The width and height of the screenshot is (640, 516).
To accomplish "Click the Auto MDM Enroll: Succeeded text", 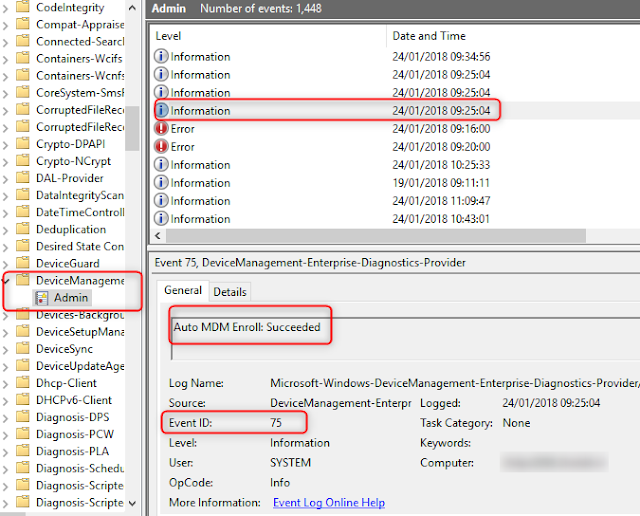I will tap(247, 327).
